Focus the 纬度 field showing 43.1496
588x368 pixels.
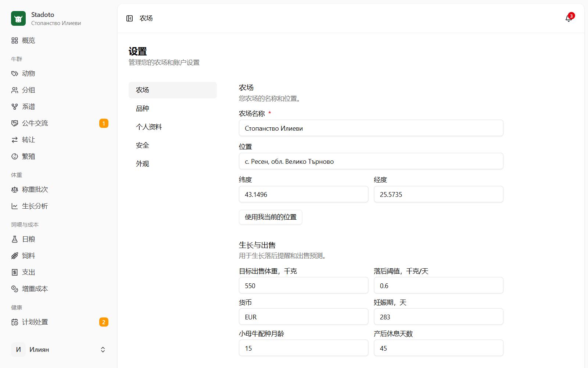point(304,194)
